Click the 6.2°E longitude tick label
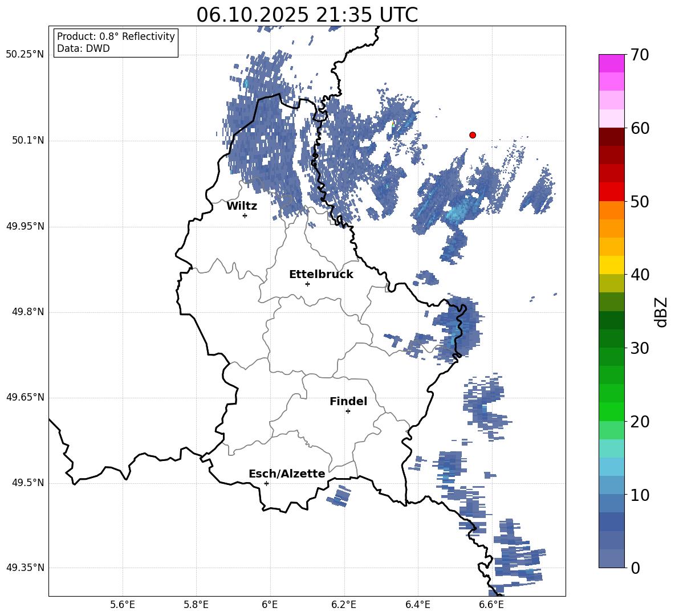Screen dimensions: 675x616 coord(344,605)
